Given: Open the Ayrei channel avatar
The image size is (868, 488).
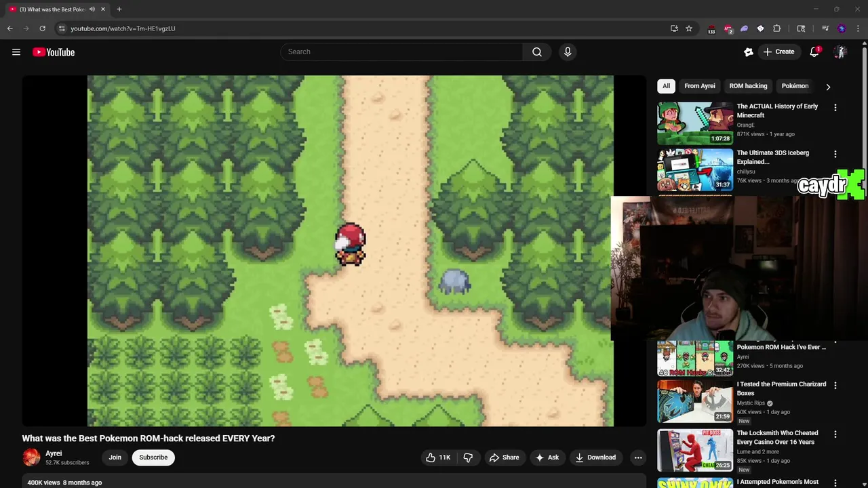Looking at the screenshot, I should click(x=31, y=457).
